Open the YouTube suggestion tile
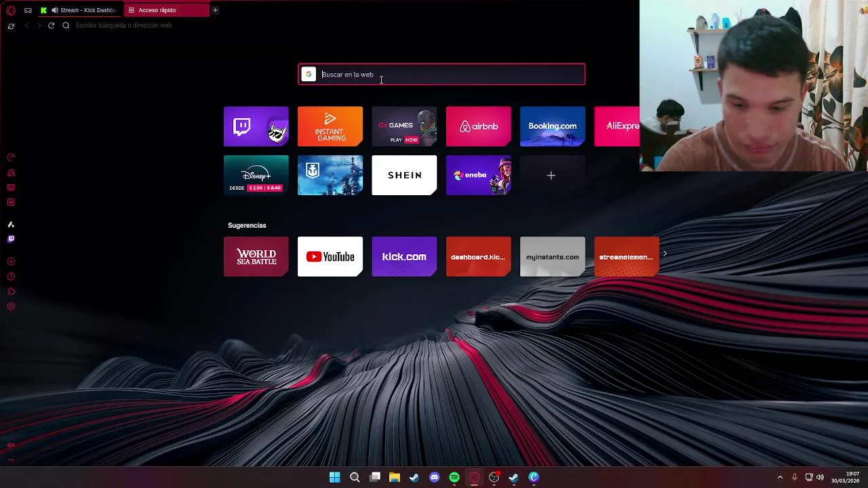The width and height of the screenshot is (868, 488). 330,257
